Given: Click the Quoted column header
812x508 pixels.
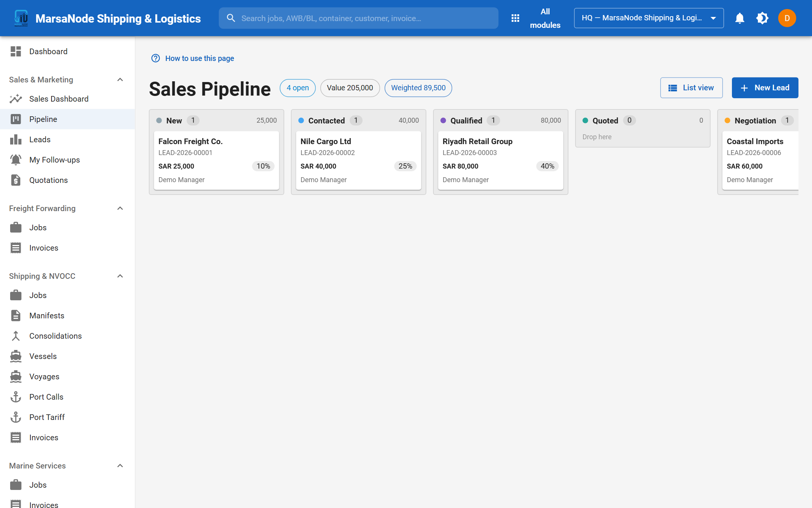Looking at the screenshot, I should (x=643, y=120).
